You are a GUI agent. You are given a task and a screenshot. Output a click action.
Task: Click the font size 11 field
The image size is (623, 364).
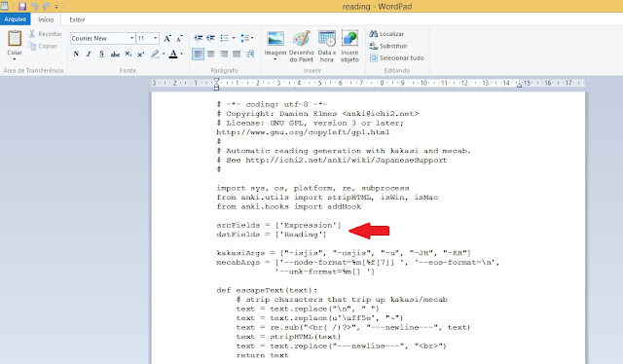coord(144,38)
